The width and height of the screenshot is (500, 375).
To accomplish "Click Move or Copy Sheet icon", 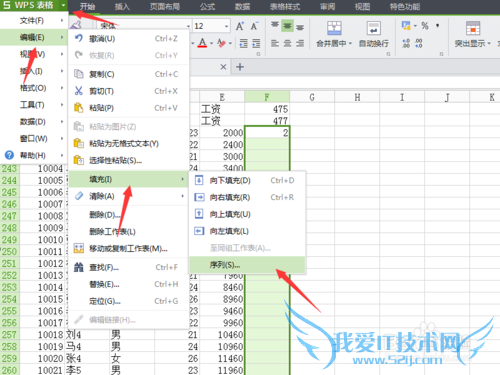I will 79,248.
